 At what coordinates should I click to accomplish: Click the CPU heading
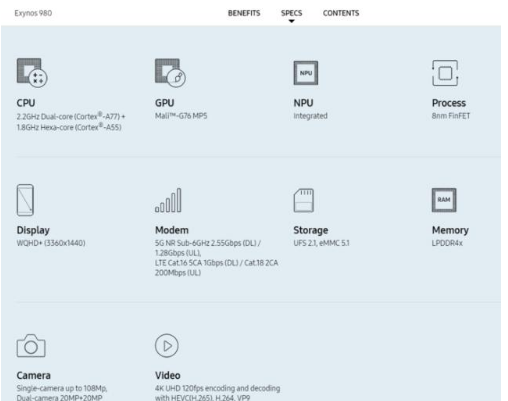(26, 103)
